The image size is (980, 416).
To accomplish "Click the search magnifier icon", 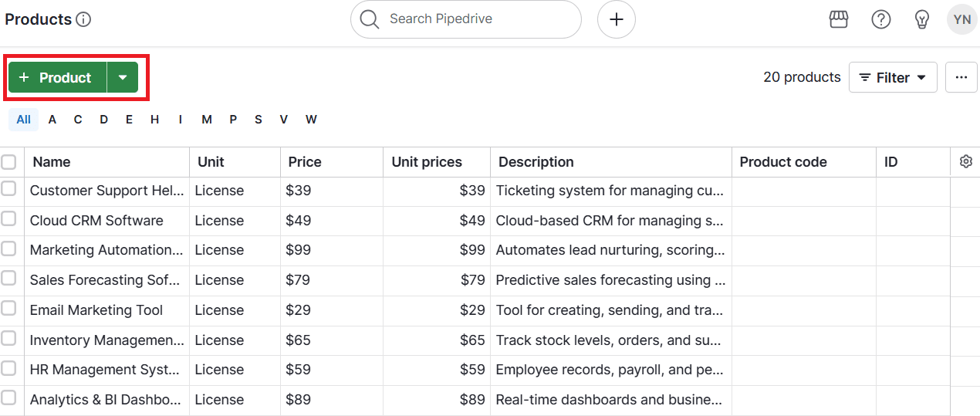I will 370,19.
